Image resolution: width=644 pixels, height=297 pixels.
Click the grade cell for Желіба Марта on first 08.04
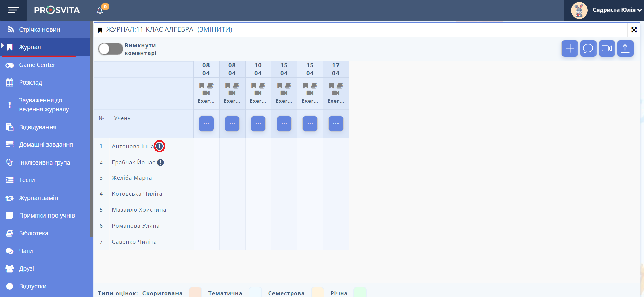point(206,178)
